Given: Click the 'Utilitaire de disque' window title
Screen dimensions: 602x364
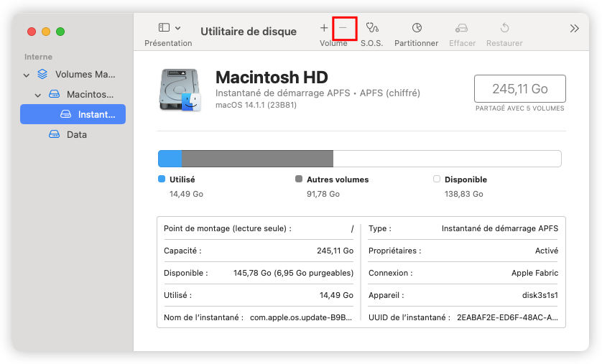Looking at the screenshot, I should click(x=249, y=32).
